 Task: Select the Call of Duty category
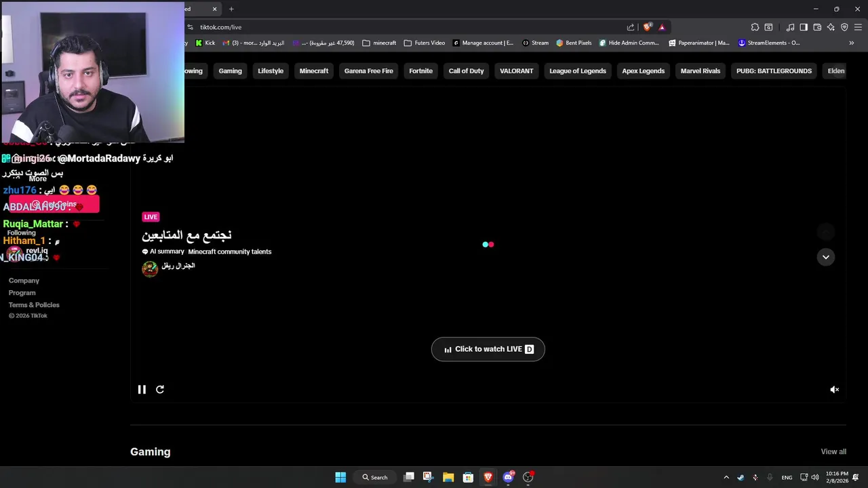click(x=467, y=71)
